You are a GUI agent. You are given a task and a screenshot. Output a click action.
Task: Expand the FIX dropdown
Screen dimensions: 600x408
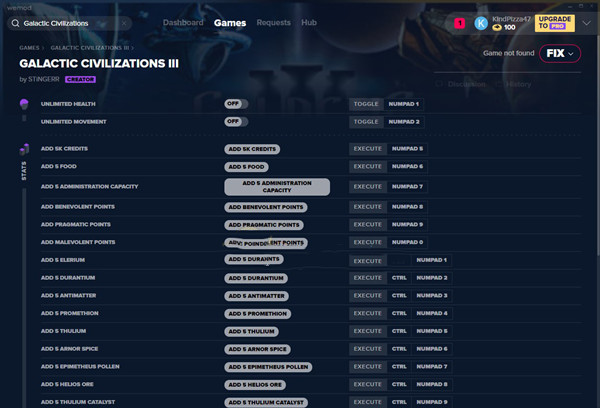click(x=560, y=53)
